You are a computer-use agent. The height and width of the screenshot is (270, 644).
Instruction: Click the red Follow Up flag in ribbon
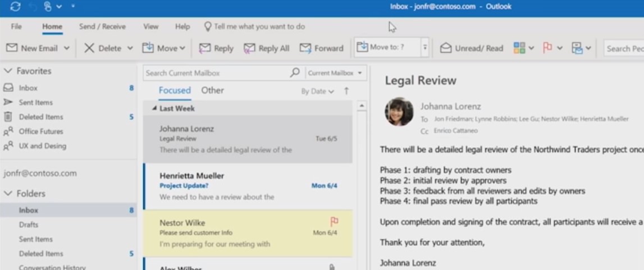(547, 48)
